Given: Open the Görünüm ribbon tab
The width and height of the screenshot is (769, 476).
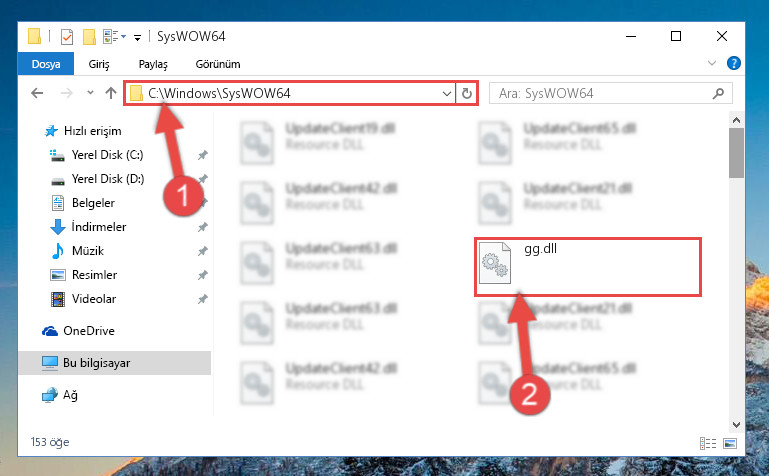Looking at the screenshot, I should pos(218,64).
